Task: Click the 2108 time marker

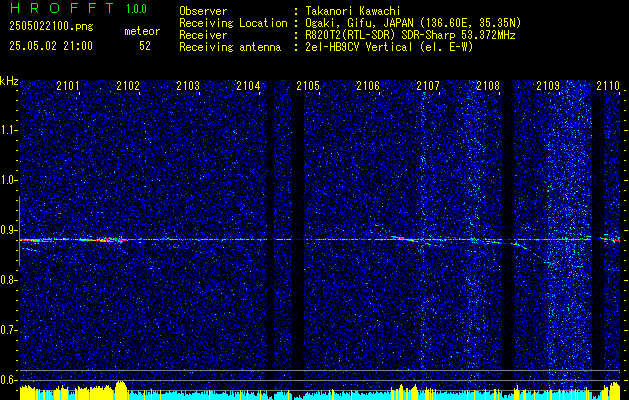Action: point(488,85)
